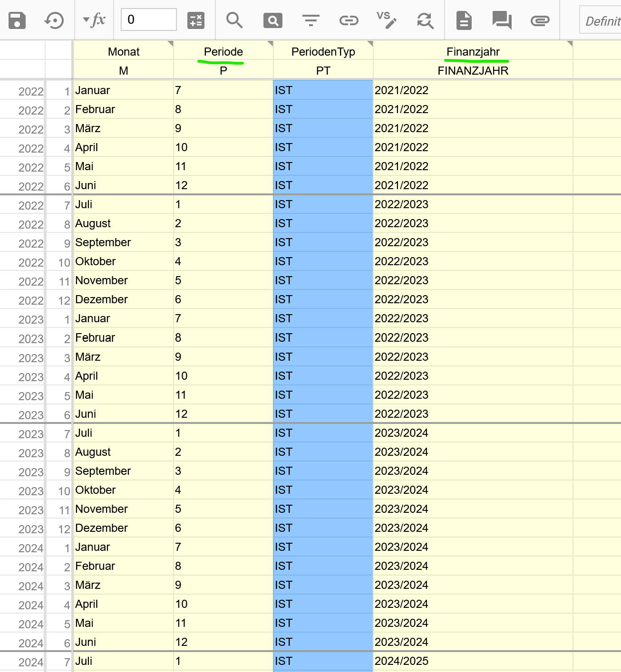Open the Monat column header menu
Screen dimensions: 621x672
tap(169, 44)
